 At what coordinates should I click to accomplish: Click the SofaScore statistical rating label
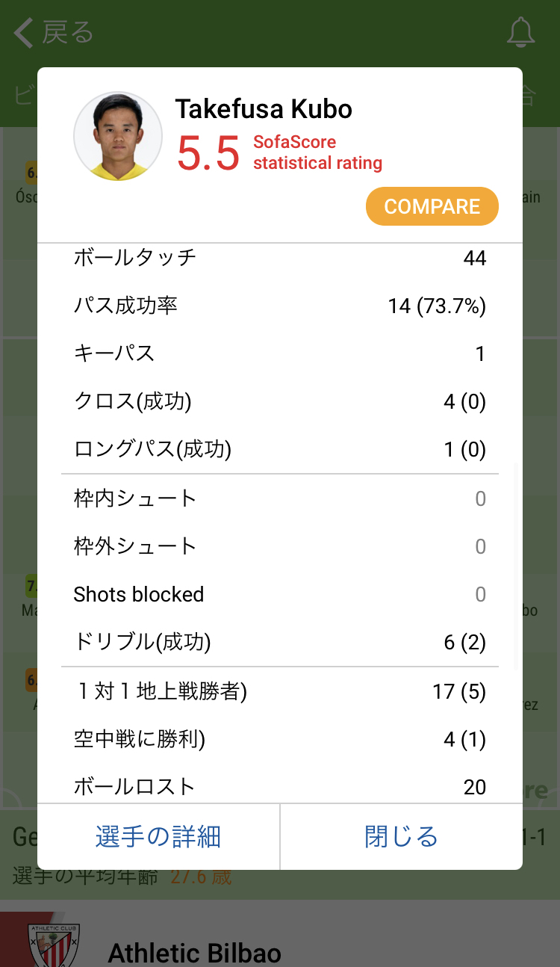point(317,152)
